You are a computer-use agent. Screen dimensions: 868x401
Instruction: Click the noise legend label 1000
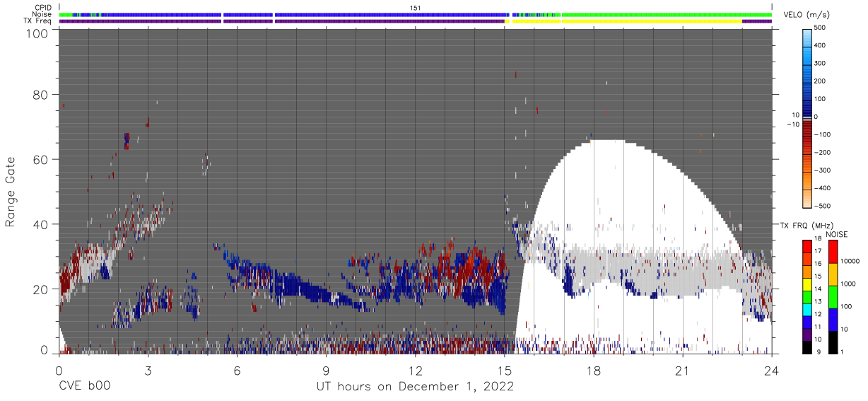pyautogui.click(x=848, y=283)
